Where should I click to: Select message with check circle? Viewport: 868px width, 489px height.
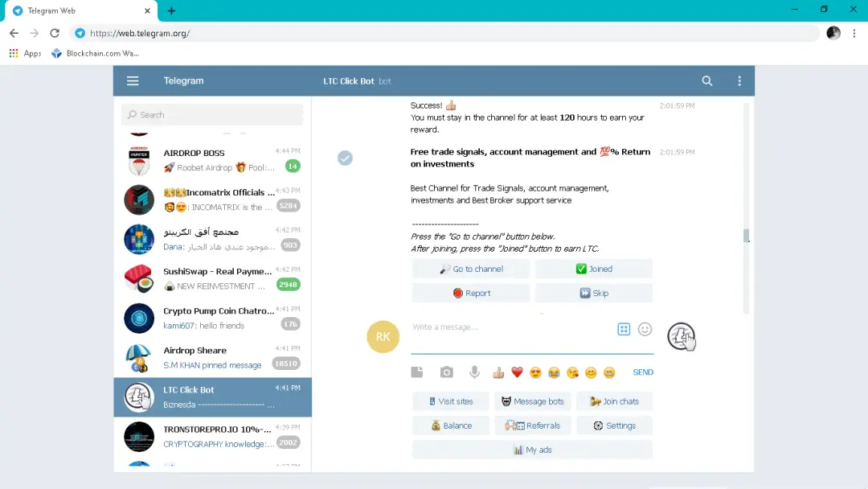coord(345,158)
